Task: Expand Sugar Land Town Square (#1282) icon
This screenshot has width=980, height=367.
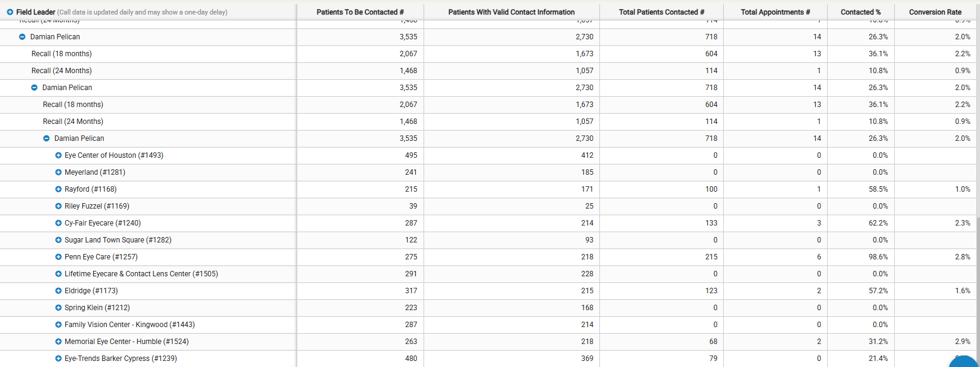Action: click(x=58, y=240)
